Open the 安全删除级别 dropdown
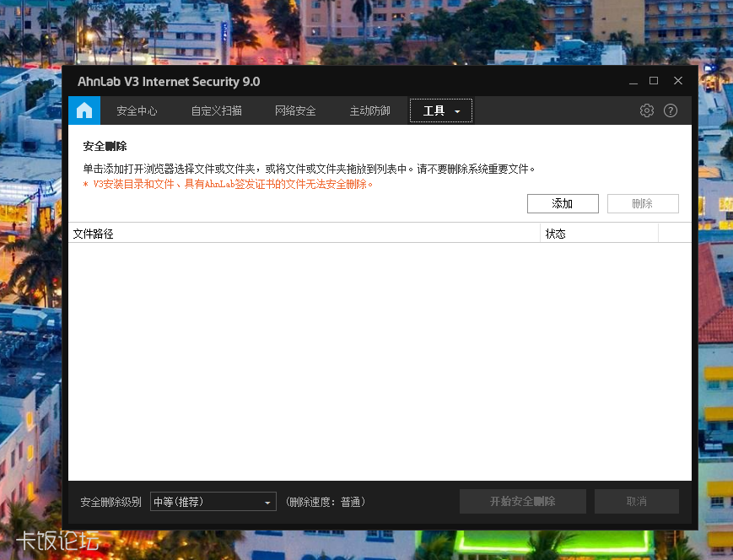Viewport: 733px width, 560px height. [213, 501]
